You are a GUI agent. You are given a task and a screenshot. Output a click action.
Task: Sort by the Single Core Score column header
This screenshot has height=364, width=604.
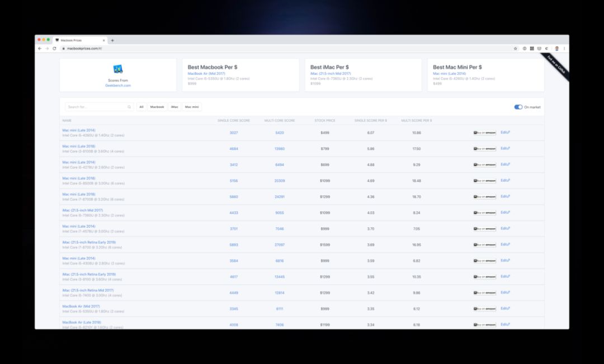233,121
